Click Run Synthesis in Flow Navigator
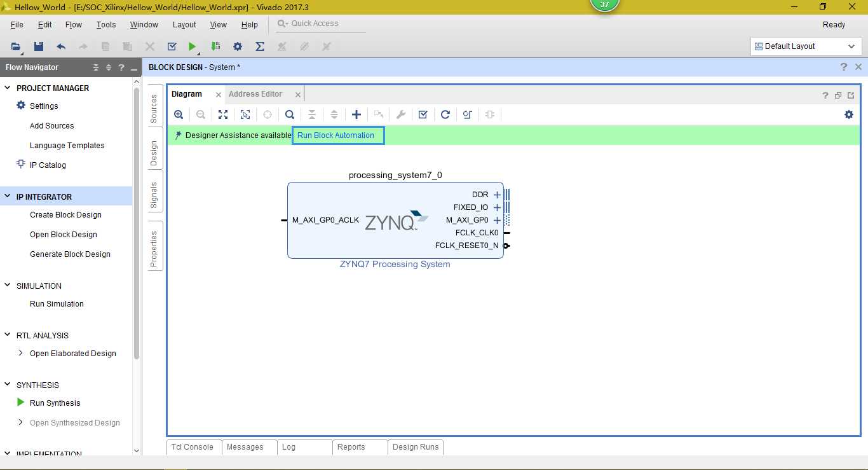Screen dimensions: 868x470 coord(55,403)
